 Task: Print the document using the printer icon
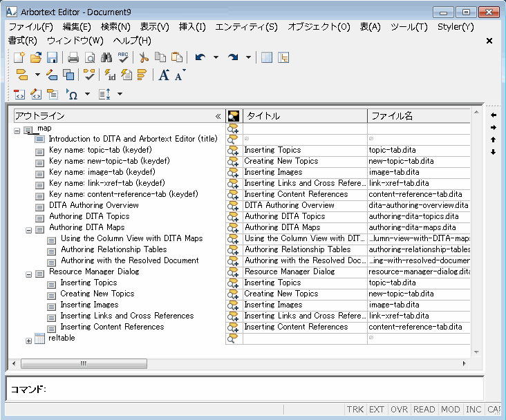point(73,58)
